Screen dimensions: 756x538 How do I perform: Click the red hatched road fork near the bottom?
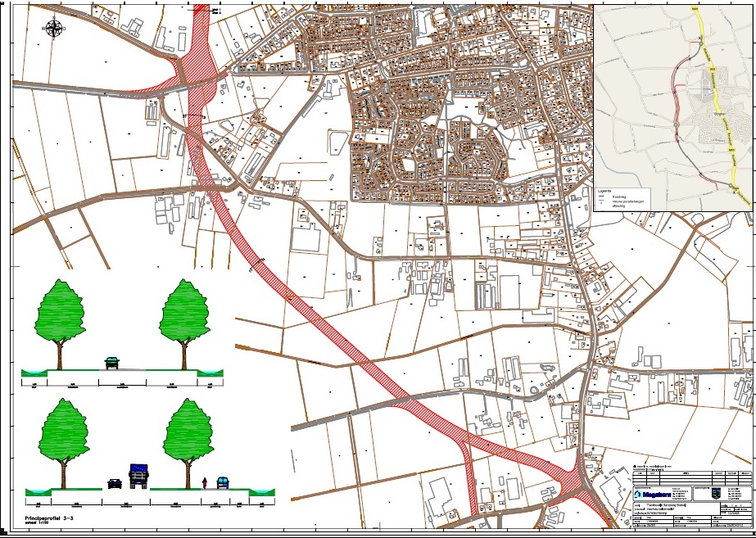[x=467, y=446]
